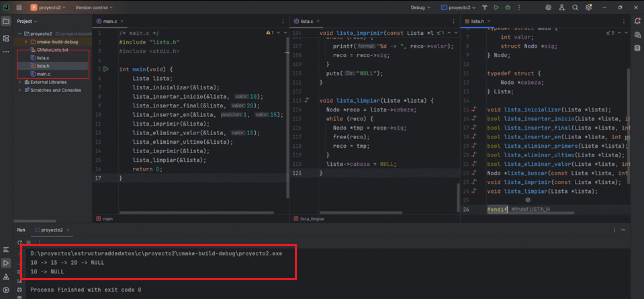The height and width of the screenshot is (299, 644).
Task: Click 'Process finished with exit code 0' text
Action: [86, 290]
